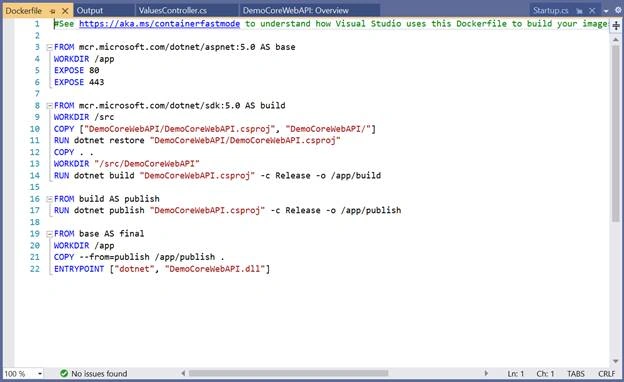Click the vertical scrollbar thumb
This screenshot has width=624, height=382.
pyautogui.click(x=616, y=133)
